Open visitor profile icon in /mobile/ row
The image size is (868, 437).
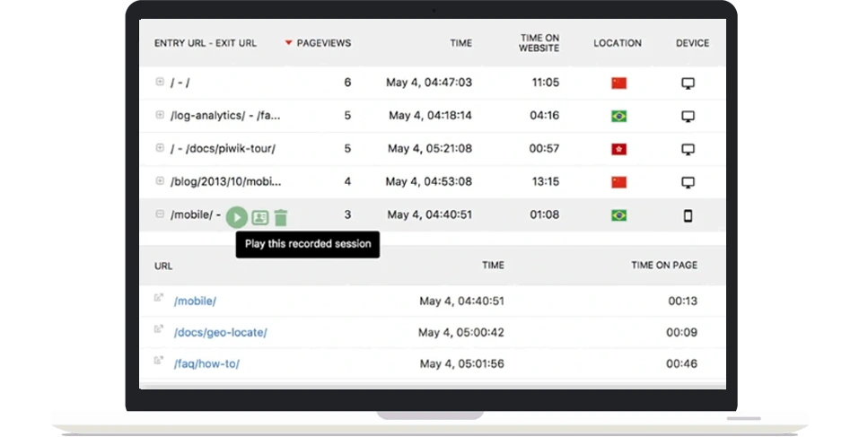click(259, 217)
